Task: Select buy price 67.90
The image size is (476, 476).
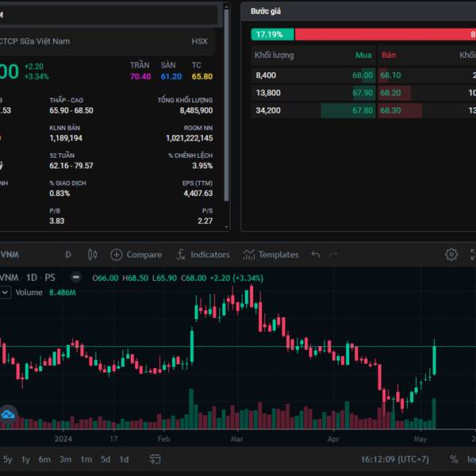Action: click(x=363, y=93)
